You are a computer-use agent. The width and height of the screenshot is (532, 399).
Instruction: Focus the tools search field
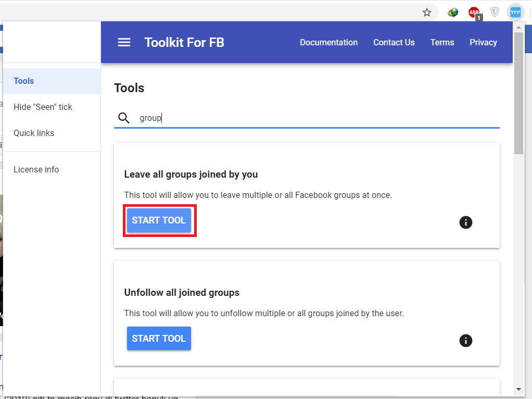coord(312,118)
